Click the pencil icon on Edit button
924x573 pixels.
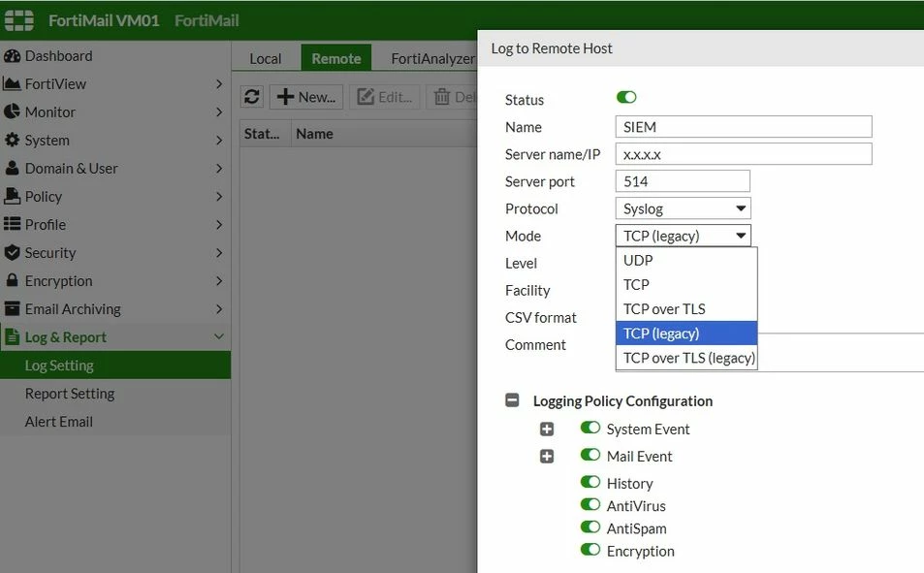point(366,97)
